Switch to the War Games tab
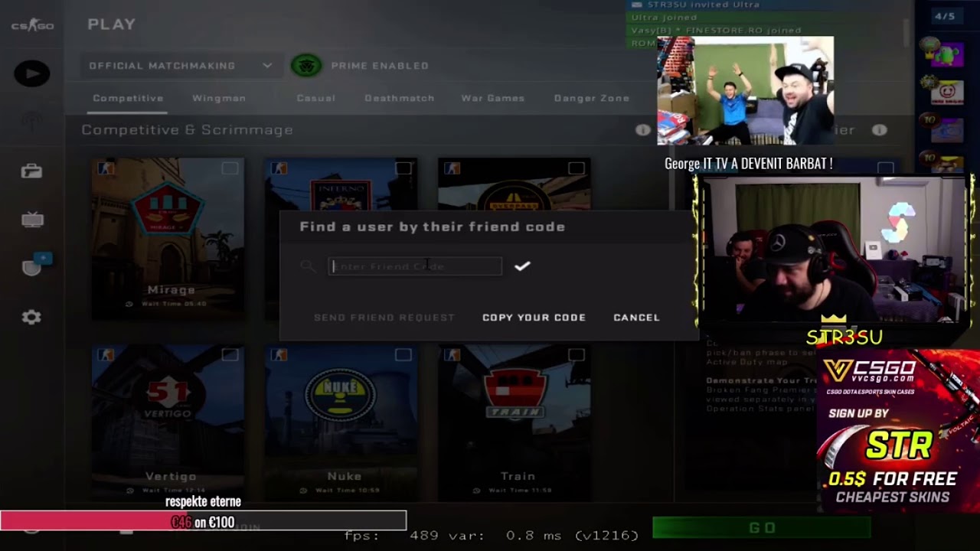Screen dimensions: 980x551 [492, 98]
